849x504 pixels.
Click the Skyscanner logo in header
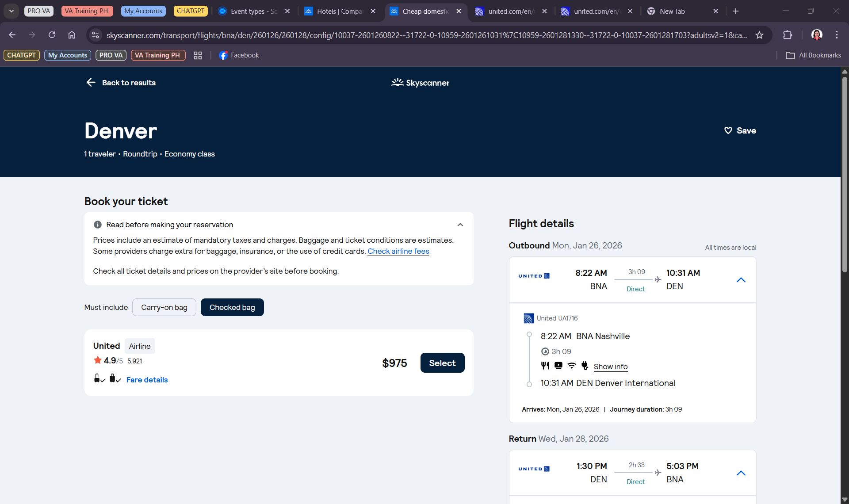tap(420, 83)
